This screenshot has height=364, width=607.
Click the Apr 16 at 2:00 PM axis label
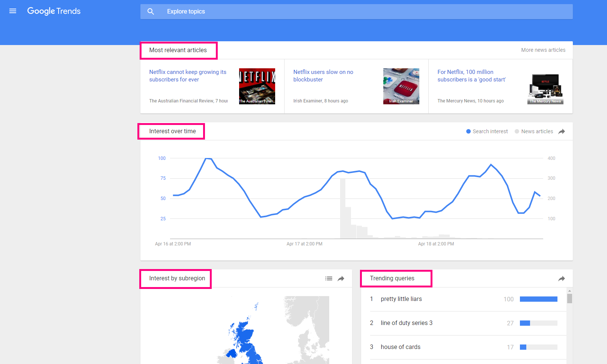tap(173, 244)
